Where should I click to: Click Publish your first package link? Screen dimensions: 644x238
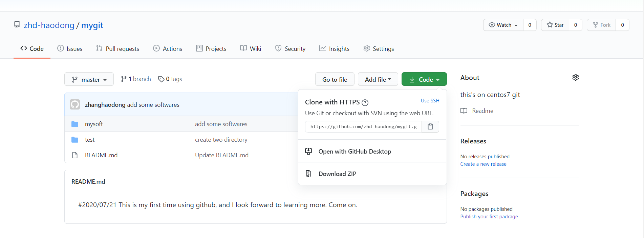[x=489, y=217]
